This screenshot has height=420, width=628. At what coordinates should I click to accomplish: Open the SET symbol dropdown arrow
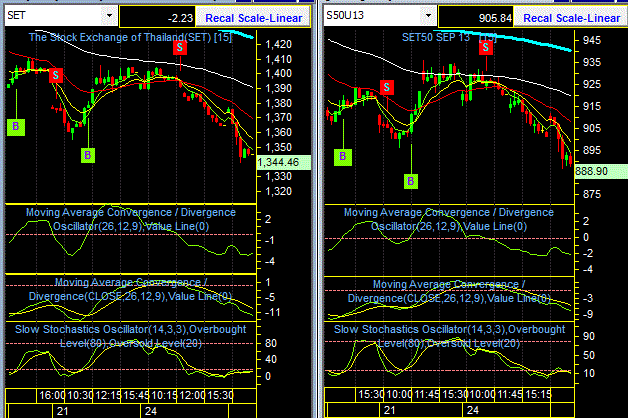pos(109,16)
